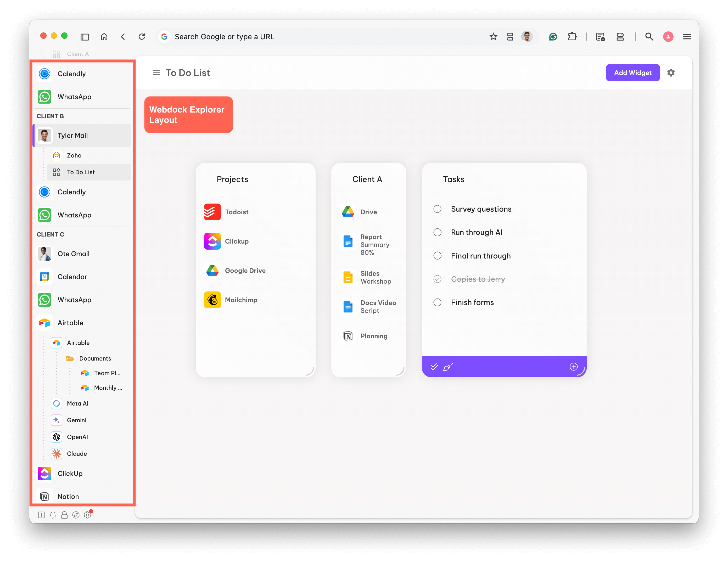Image resolution: width=728 pixels, height=562 pixels.
Task: Open notifications bell in bottom bar
Action: click(53, 515)
